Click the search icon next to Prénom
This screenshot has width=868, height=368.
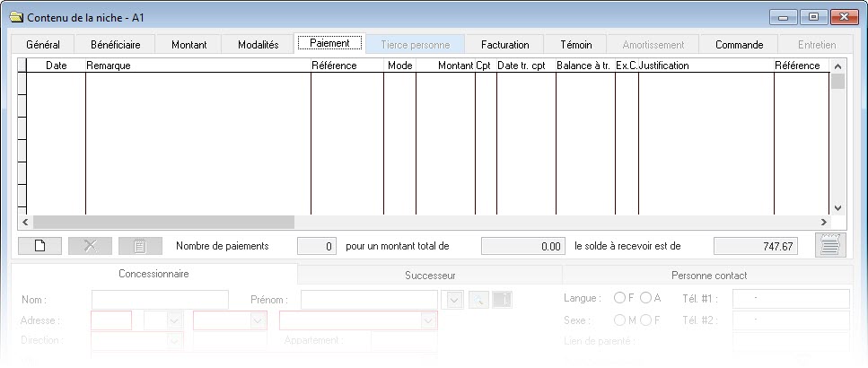coord(478,299)
